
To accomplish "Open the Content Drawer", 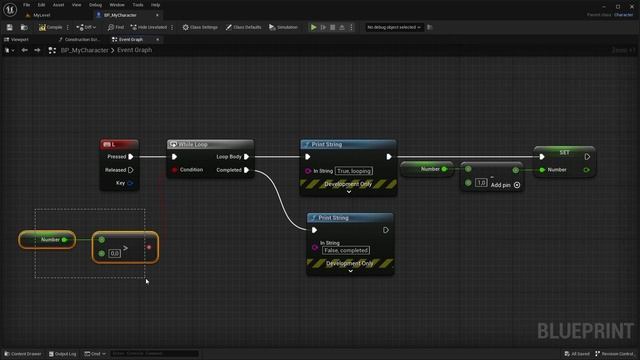I will [23, 354].
